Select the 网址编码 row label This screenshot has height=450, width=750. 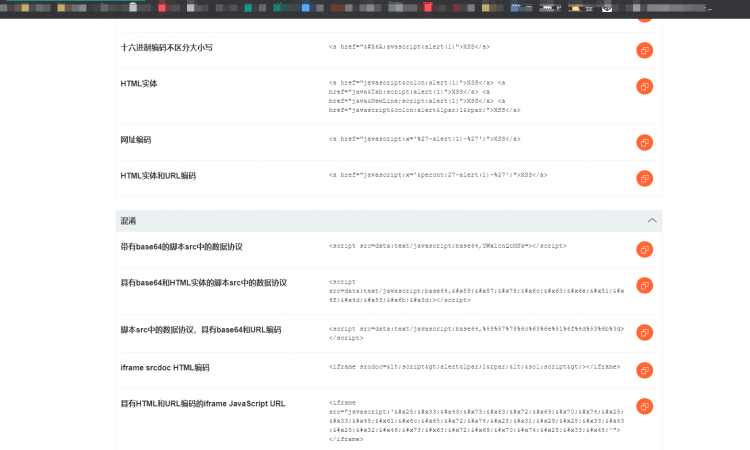(136, 140)
